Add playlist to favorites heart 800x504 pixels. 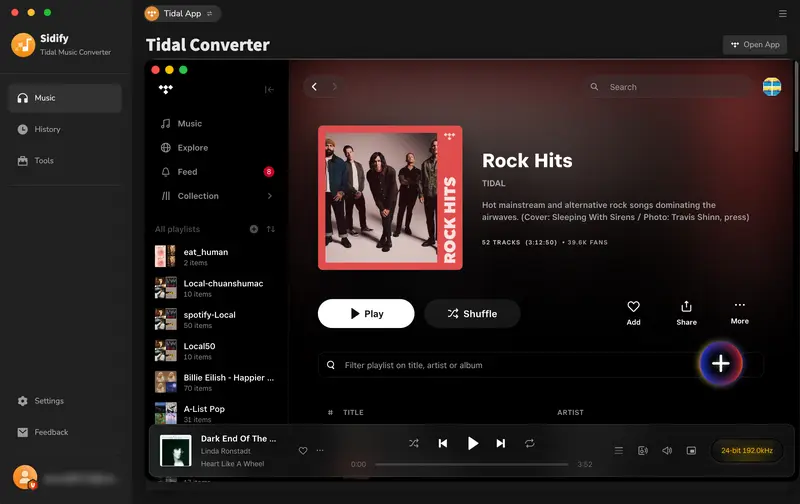633,313
